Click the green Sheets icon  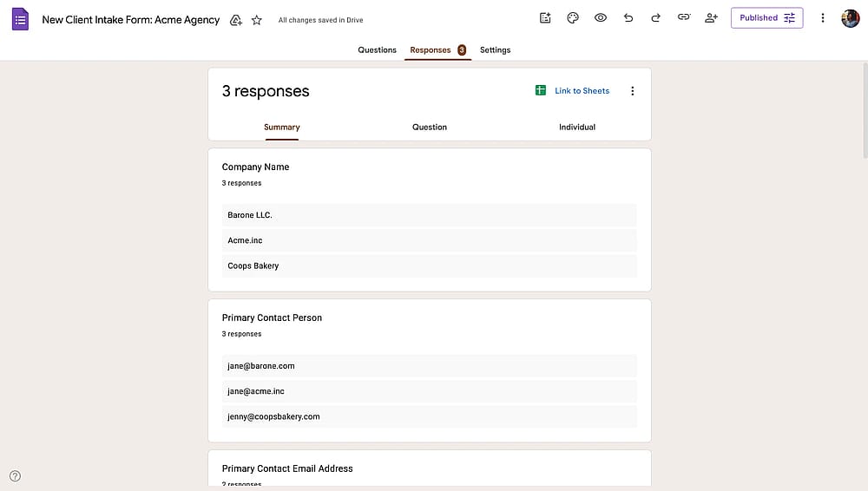click(x=540, y=90)
